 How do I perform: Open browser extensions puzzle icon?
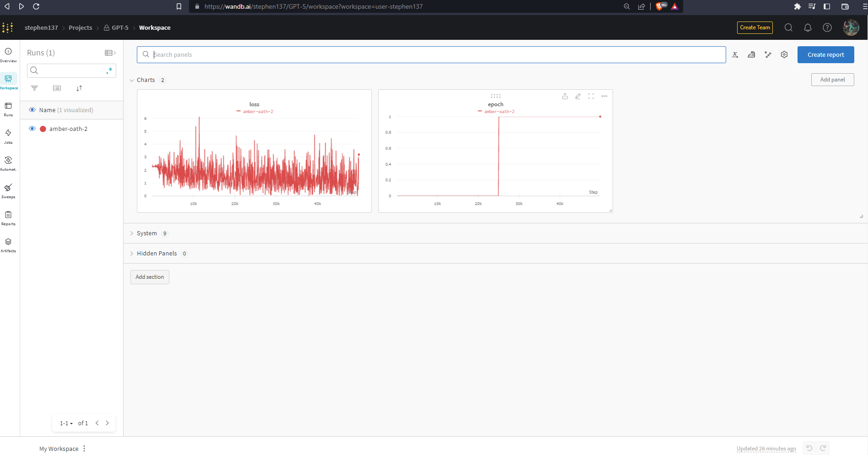(798, 6)
